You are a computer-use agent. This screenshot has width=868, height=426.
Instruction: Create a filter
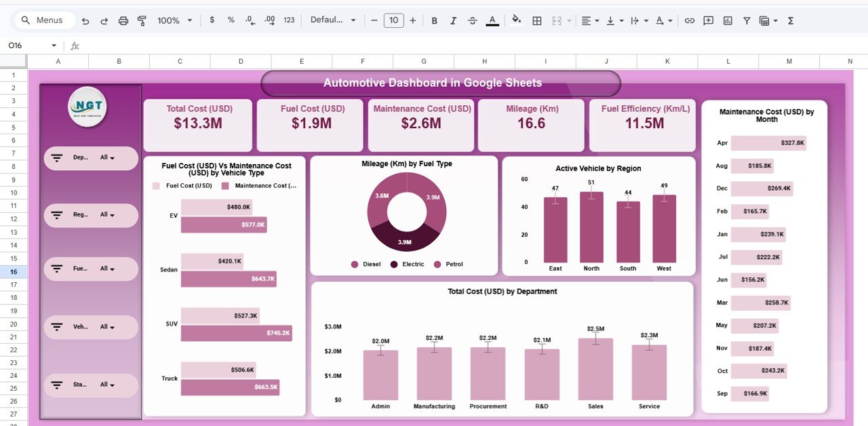746,20
